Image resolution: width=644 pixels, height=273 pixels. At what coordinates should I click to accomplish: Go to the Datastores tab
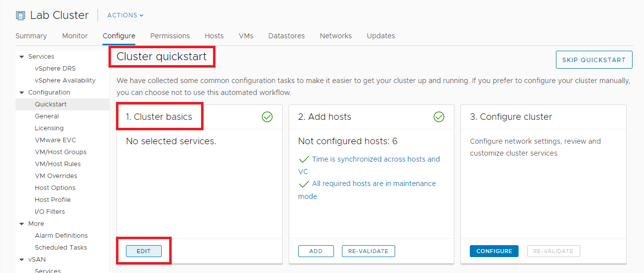[286, 36]
